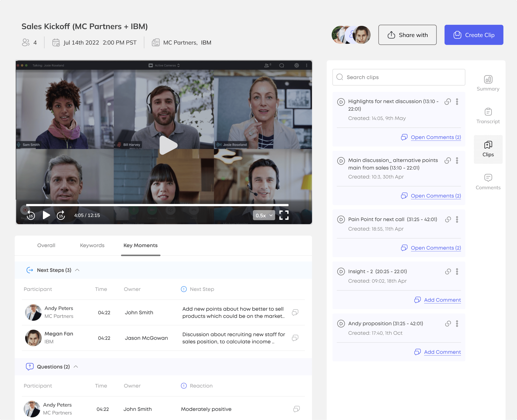Screen dimensions: 517x420
Task: Click the Create Clip button
Action: click(x=474, y=35)
